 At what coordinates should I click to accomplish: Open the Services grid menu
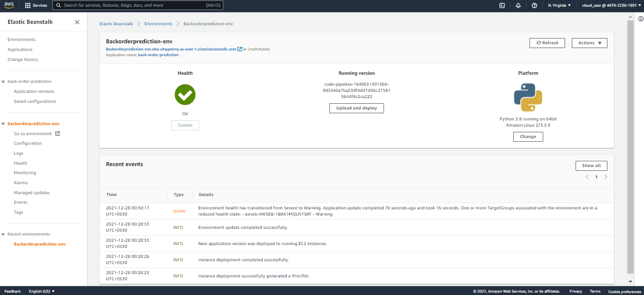36,5
